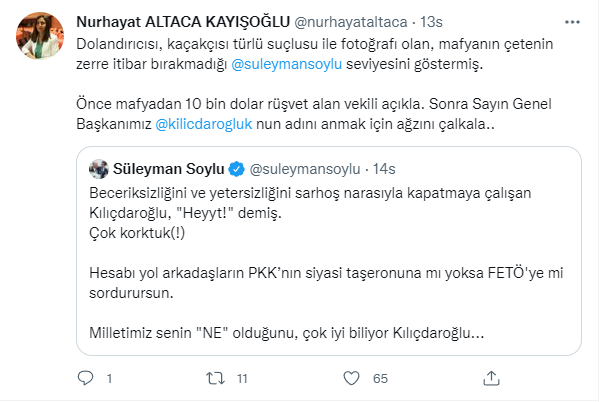
Task: Click the retweet count showing 11
Action: pyautogui.click(x=241, y=380)
